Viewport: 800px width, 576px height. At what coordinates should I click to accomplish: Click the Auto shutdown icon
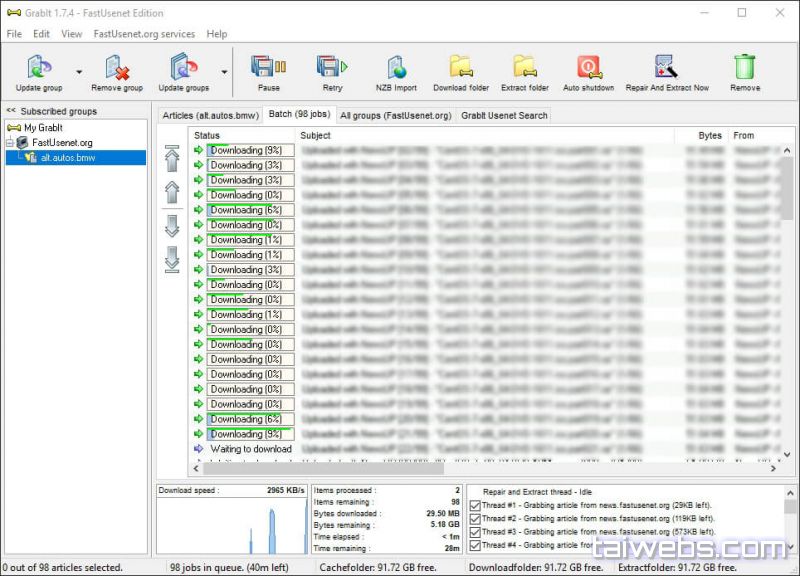(x=588, y=68)
